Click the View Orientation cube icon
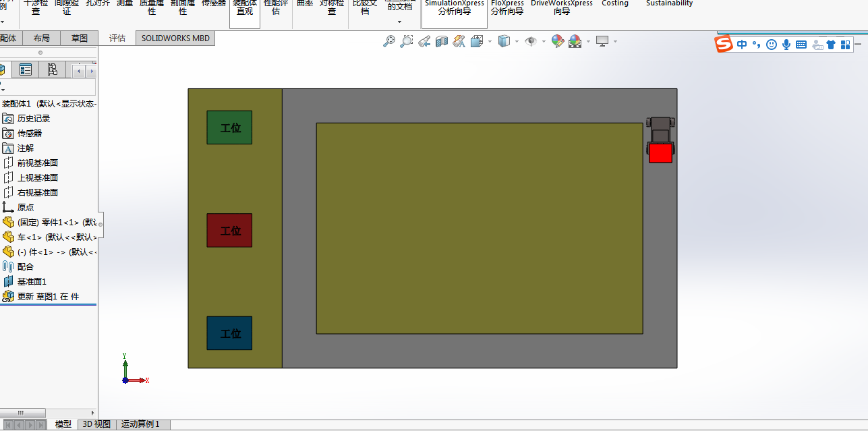868x431 pixels. [477, 41]
